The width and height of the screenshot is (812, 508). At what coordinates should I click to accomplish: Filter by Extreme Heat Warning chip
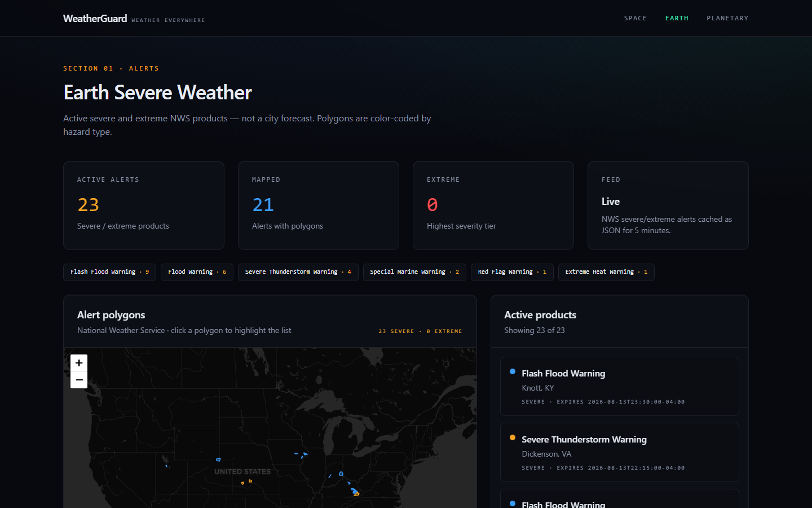(606, 272)
